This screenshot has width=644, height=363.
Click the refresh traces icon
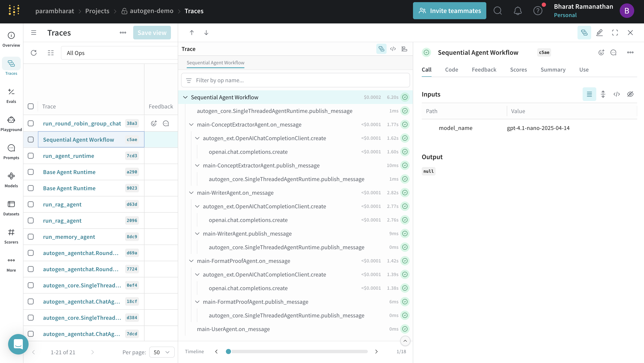point(34,53)
